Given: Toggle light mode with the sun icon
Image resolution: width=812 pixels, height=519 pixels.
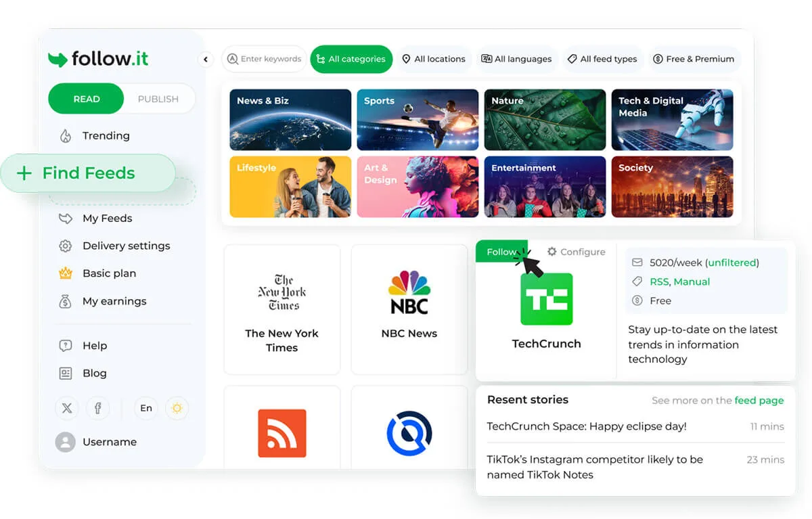Looking at the screenshot, I should [x=177, y=408].
